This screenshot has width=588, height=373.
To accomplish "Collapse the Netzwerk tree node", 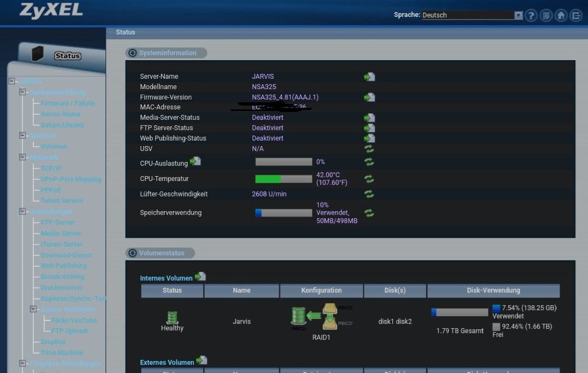I will point(22,157).
